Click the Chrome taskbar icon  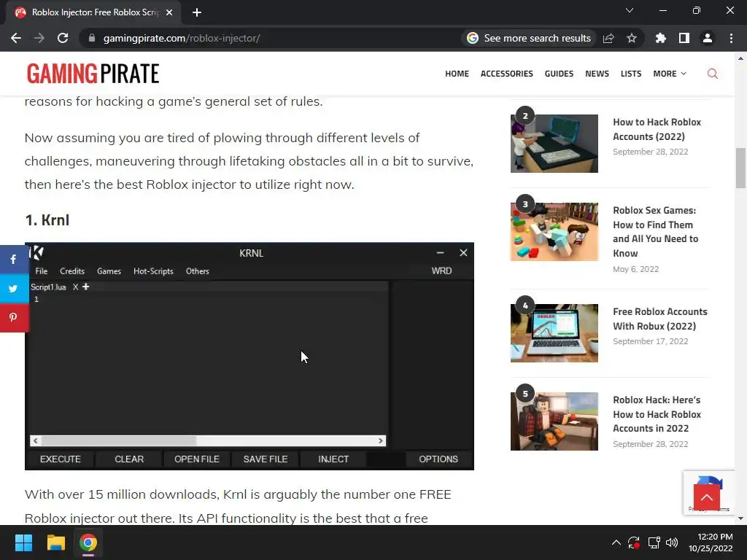click(x=88, y=542)
